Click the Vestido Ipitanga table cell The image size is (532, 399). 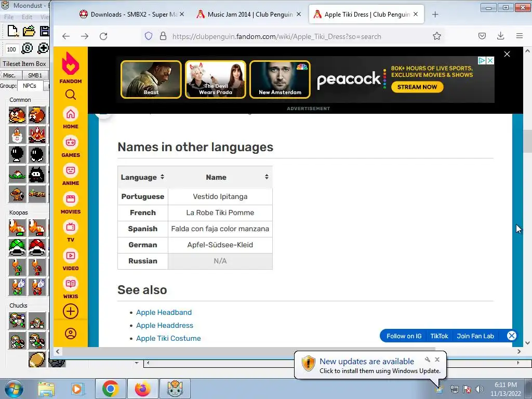tap(220, 196)
